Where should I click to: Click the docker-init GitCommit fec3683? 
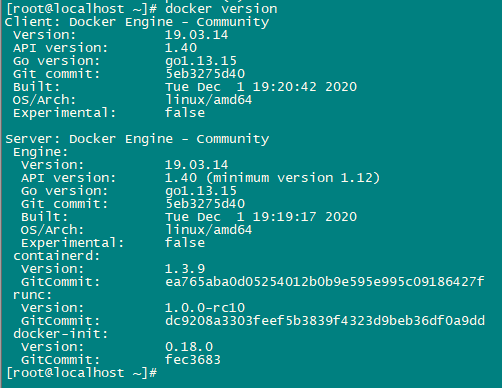pyautogui.click(x=193, y=360)
